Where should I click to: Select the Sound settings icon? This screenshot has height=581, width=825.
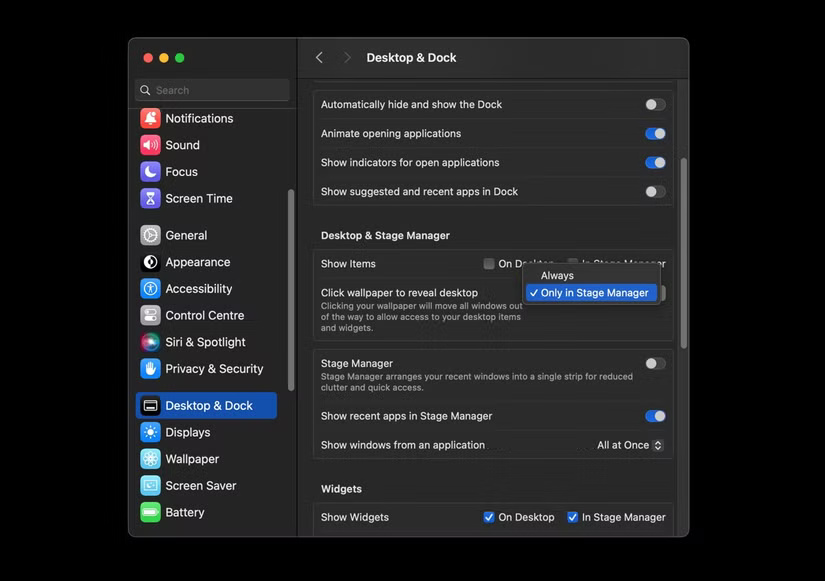(182, 145)
